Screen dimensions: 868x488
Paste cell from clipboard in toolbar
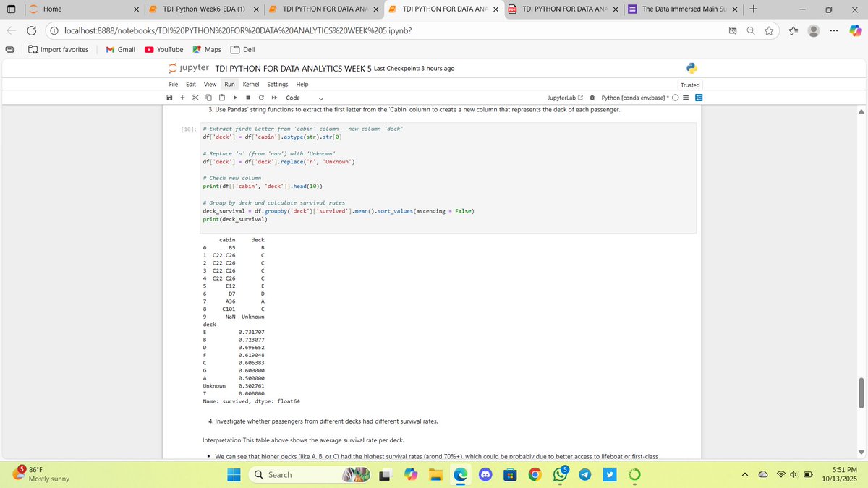pyautogui.click(x=221, y=98)
